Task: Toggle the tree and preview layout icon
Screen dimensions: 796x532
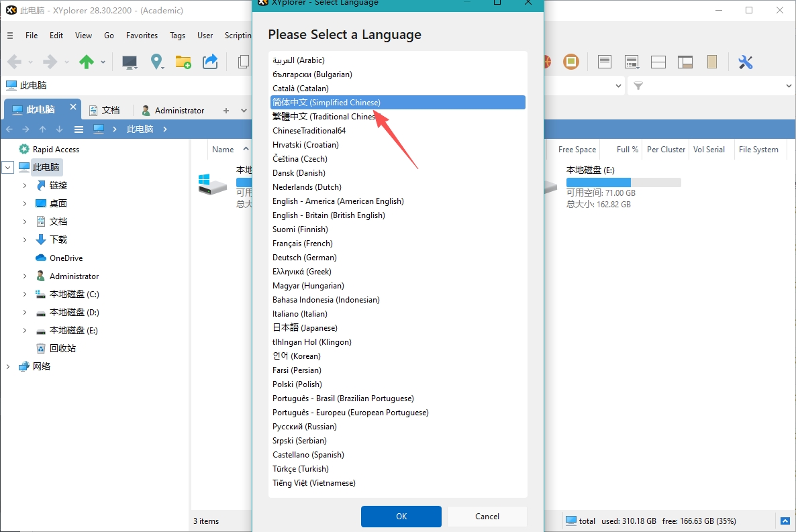Action: 685,62
